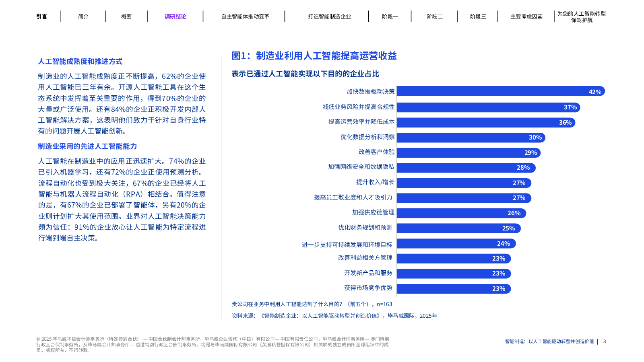The width and height of the screenshot is (644, 362).
Task: Open the 主要考虑因素 tab
Action: click(526, 16)
